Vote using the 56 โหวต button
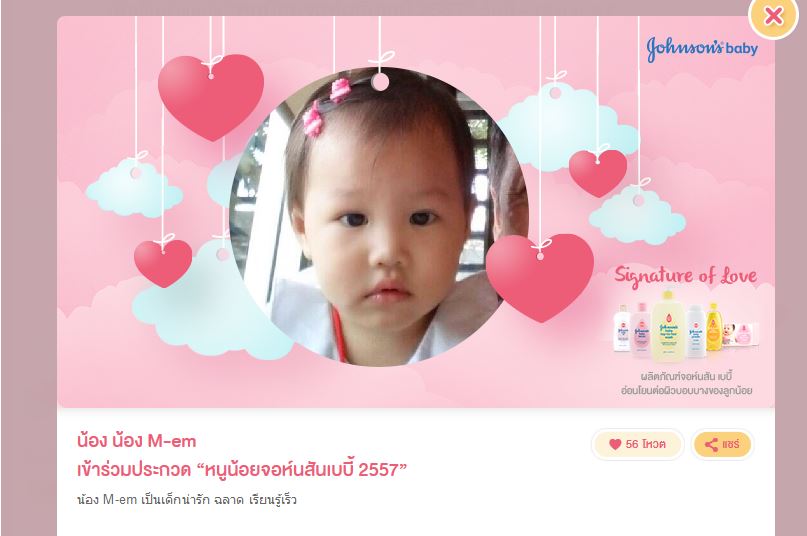 point(638,444)
